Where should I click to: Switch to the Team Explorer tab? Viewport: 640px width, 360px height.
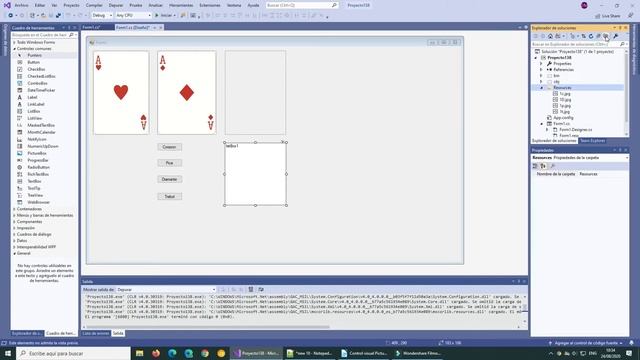click(592, 141)
